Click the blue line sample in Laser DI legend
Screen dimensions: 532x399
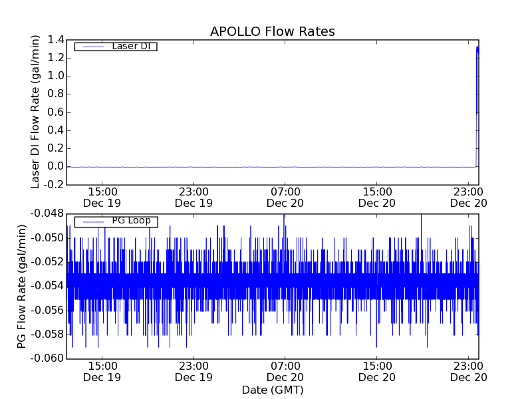coord(92,47)
